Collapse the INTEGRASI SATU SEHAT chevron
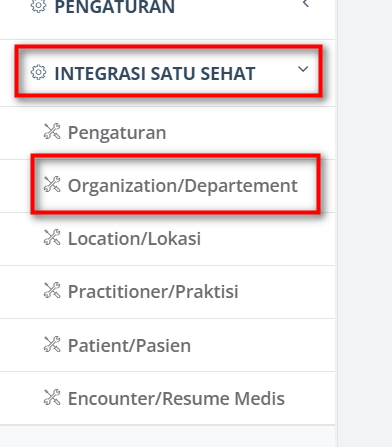The height and width of the screenshot is (447, 392). point(303,69)
